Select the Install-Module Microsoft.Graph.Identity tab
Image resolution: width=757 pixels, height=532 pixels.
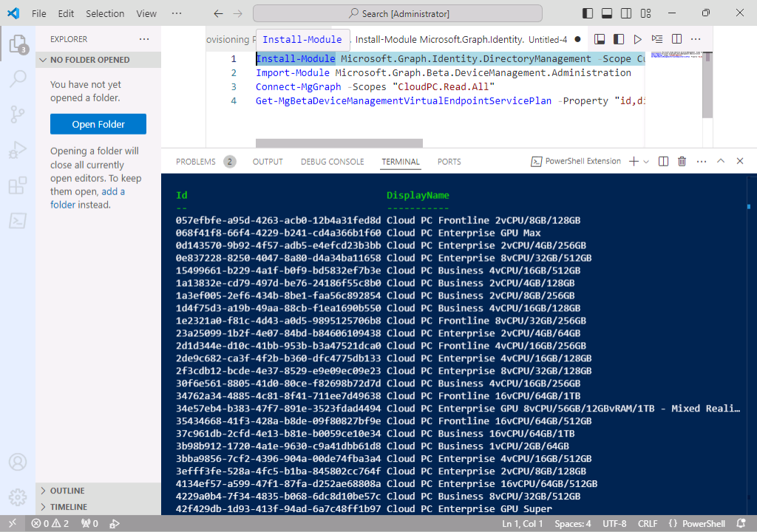438,40
